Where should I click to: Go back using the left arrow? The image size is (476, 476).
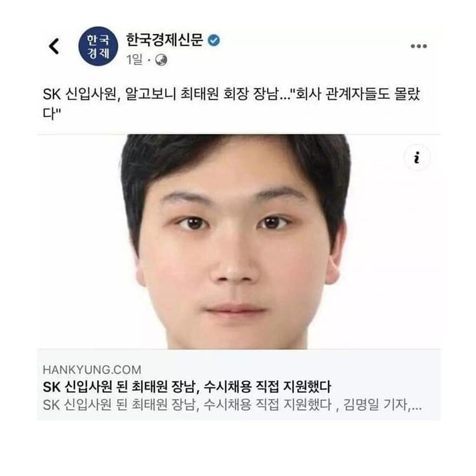coord(54,46)
